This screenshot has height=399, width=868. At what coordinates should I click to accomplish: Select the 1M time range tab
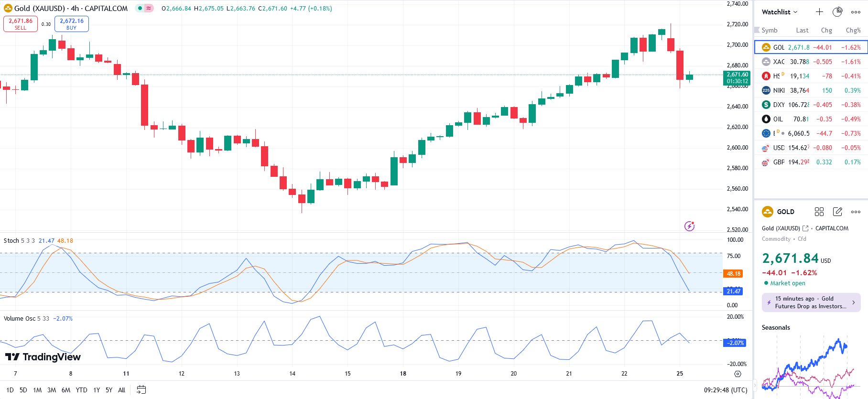(x=37, y=390)
